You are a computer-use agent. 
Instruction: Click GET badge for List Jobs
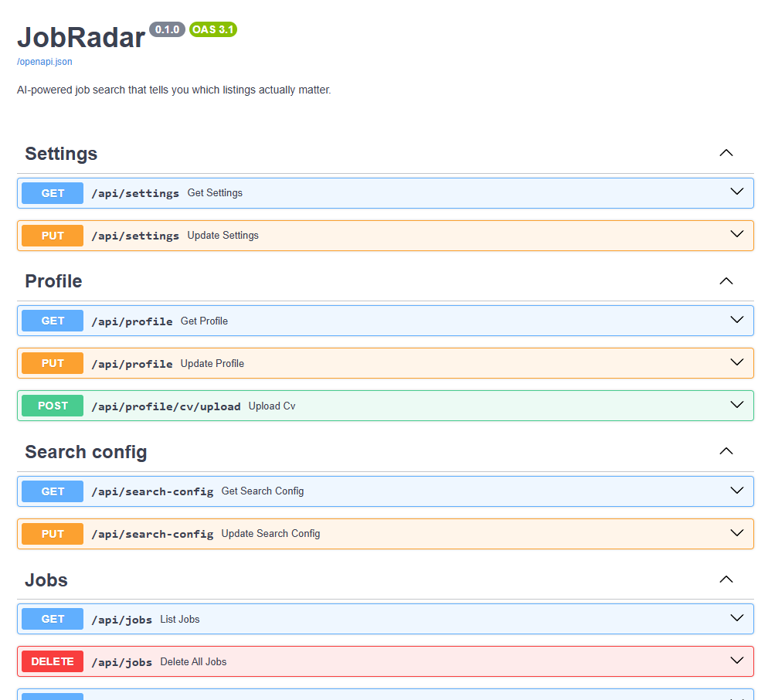[x=53, y=619]
